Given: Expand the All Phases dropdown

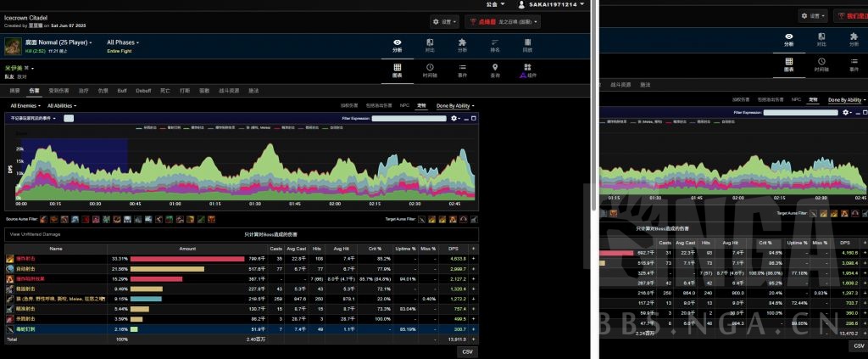Looking at the screenshot, I should 123,42.
